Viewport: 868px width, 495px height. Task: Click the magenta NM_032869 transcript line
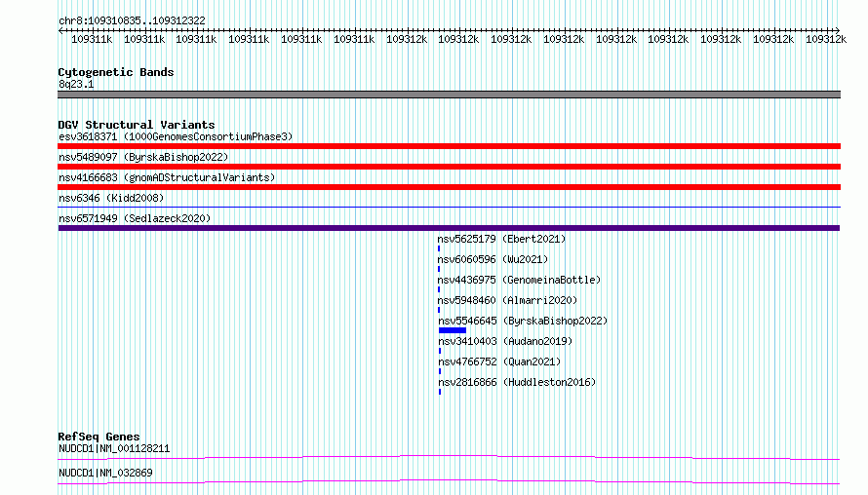pos(449,481)
